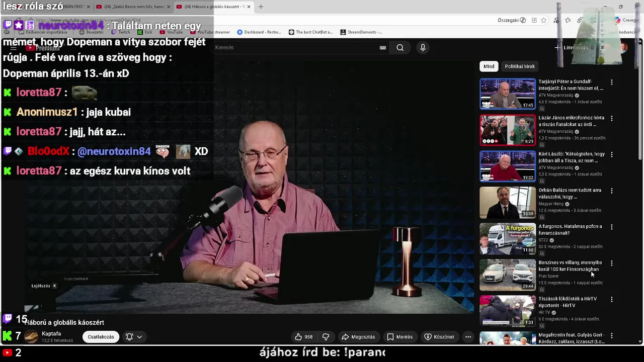This screenshot has width=644, height=362.
Task: Click the Összegzés button in address bar
Action: click(x=512, y=20)
